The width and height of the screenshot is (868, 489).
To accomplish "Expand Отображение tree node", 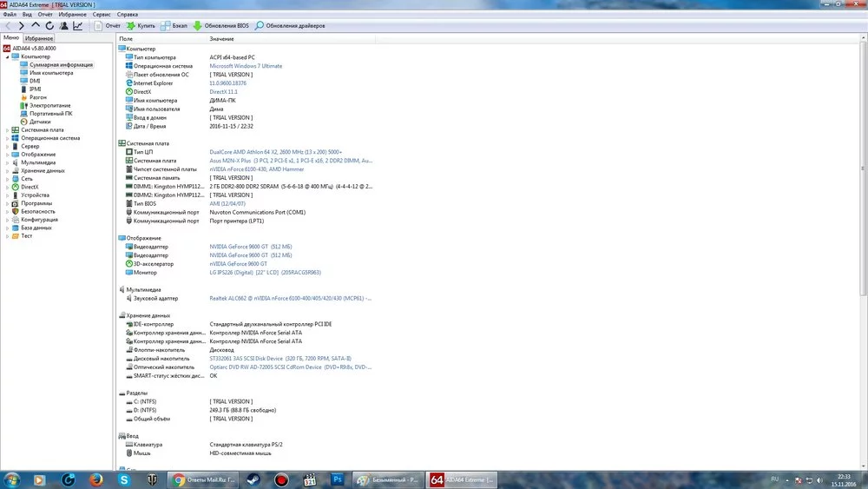I will pos(7,155).
